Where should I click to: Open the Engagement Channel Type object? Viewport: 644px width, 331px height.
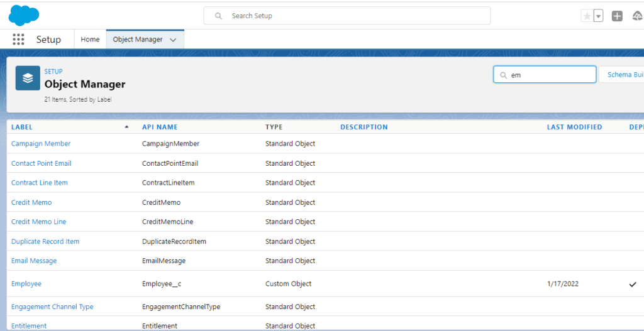tap(52, 307)
